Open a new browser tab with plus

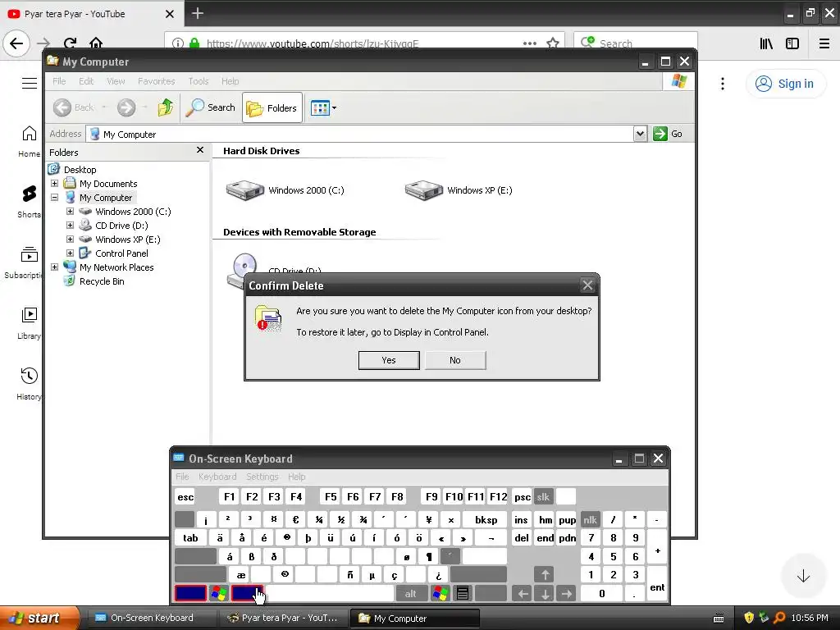point(197,13)
